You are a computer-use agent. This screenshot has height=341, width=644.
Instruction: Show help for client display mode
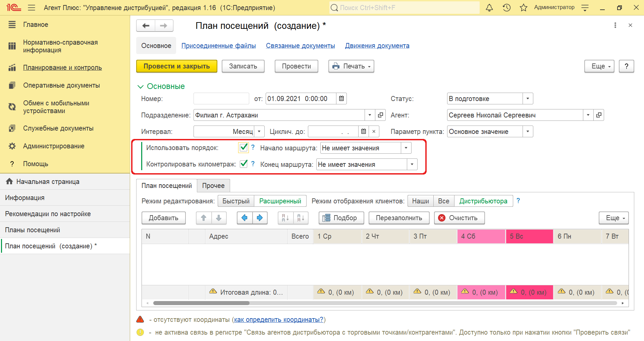[x=518, y=200]
